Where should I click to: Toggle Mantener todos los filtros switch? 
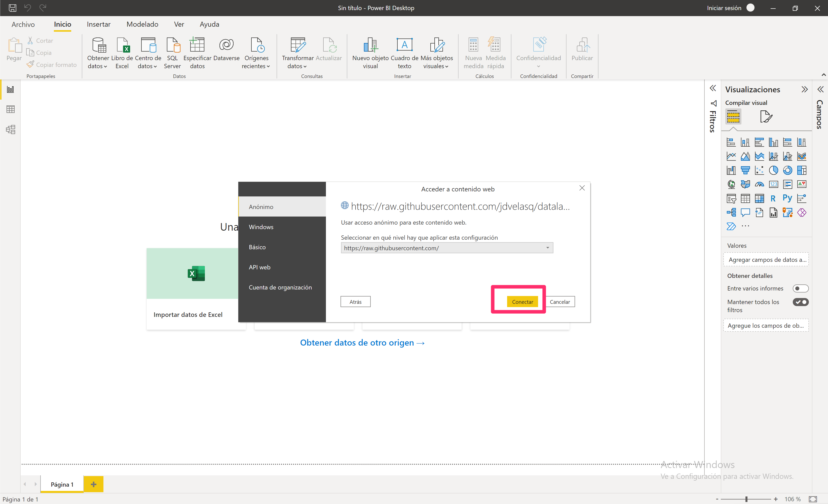(801, 302)
